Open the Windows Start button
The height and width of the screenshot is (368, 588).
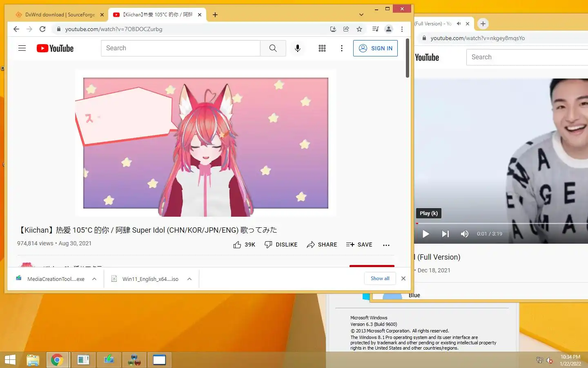click(10, 360)
